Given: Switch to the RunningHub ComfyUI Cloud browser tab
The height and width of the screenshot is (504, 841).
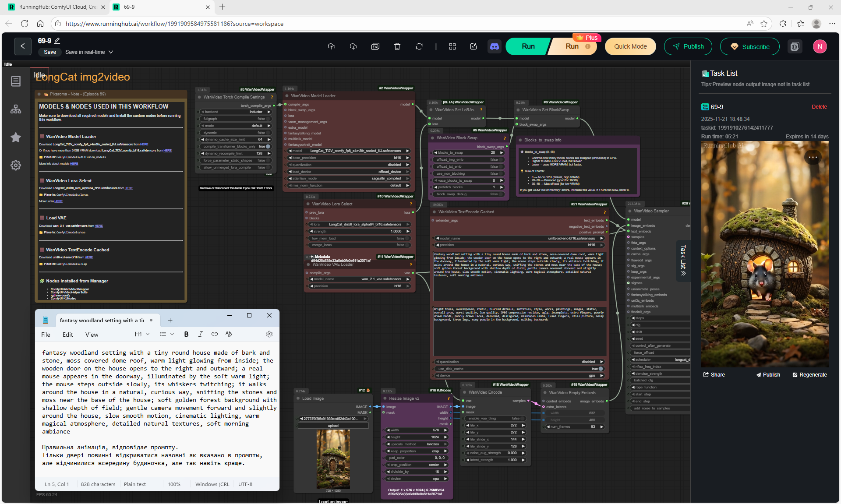Looking at the screenshot, I should tap(57, 7).
